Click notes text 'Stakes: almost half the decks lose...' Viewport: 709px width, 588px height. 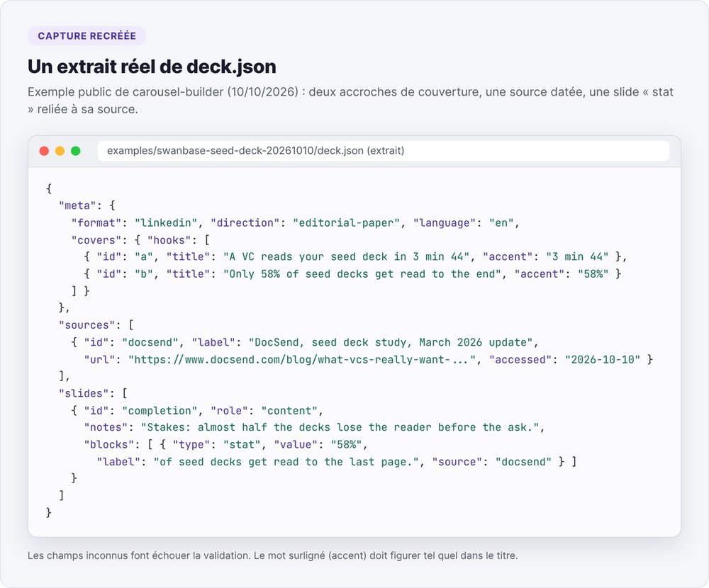pyautogui.click(x=340, y=428)
